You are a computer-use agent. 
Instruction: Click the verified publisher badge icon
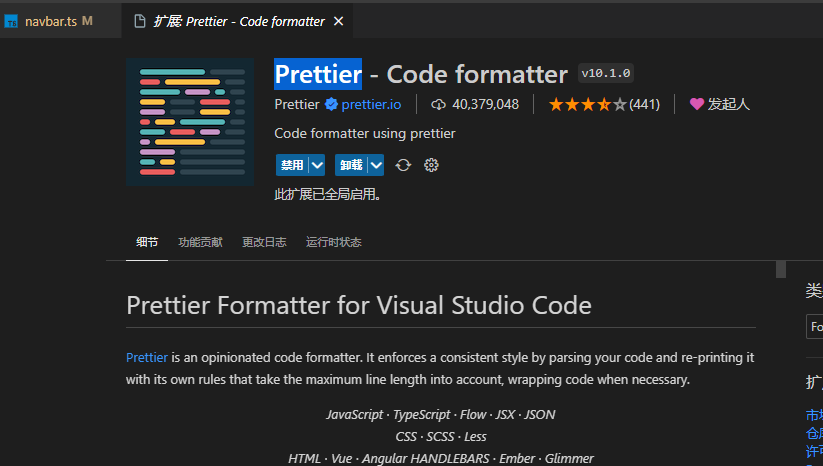tap(331, 104)
